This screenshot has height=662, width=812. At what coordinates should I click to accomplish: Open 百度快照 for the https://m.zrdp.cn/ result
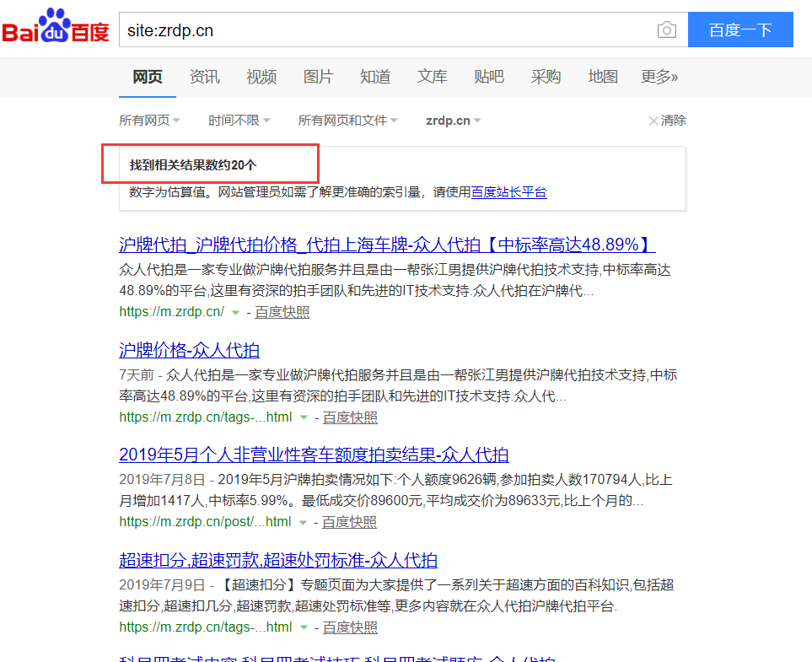pyautogui.click(x=282, y=312)
